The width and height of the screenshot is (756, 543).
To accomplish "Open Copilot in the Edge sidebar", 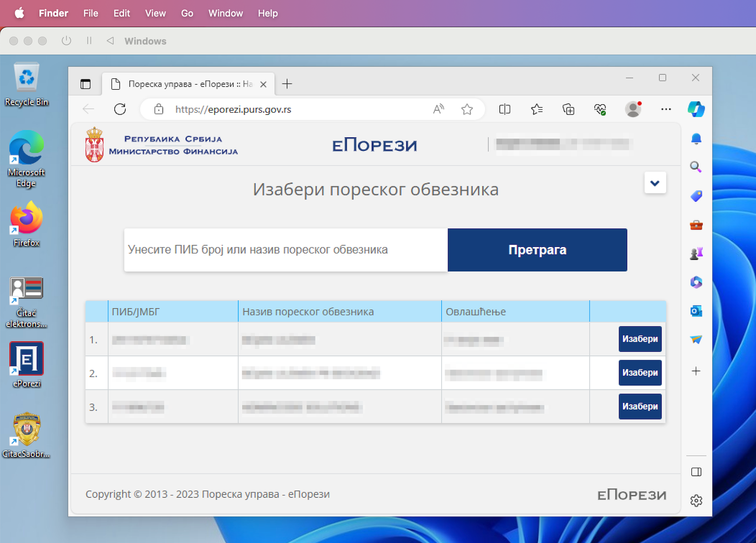I will pos(696,109).
